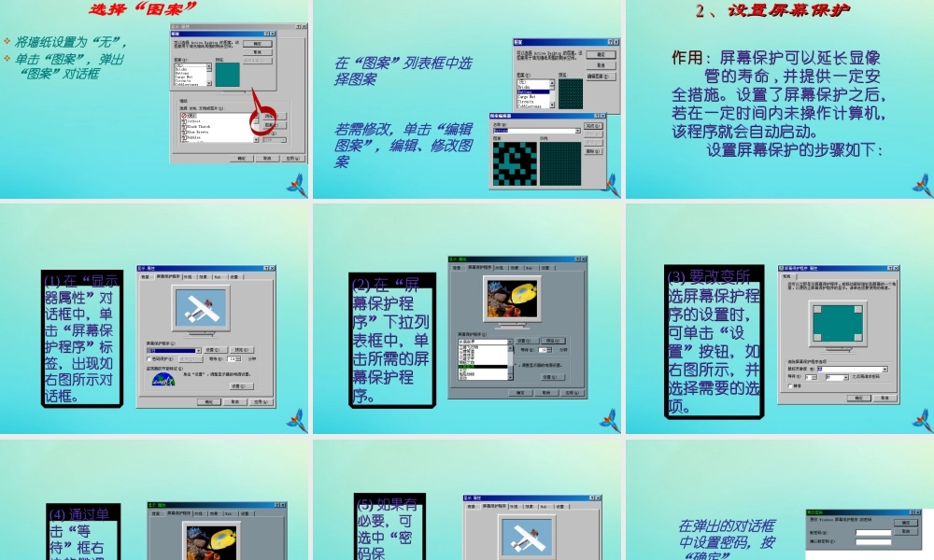The width and height of the screenshot is (934, 560).
Task: Click the teal pattern preview in the first slide's 图案 dialog
Action: click(227, 74)
